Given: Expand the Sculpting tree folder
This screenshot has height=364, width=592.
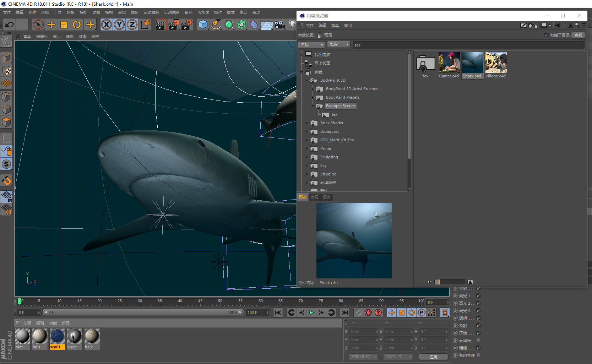Looking at the screenshot, I should pos(308,157).
